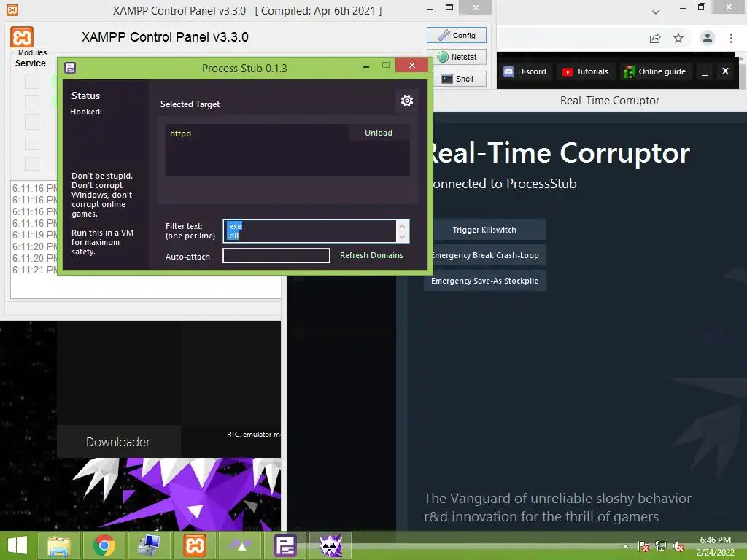
Task: Click Emergency Break Crash-Loop
Action: tap(484, 255)
